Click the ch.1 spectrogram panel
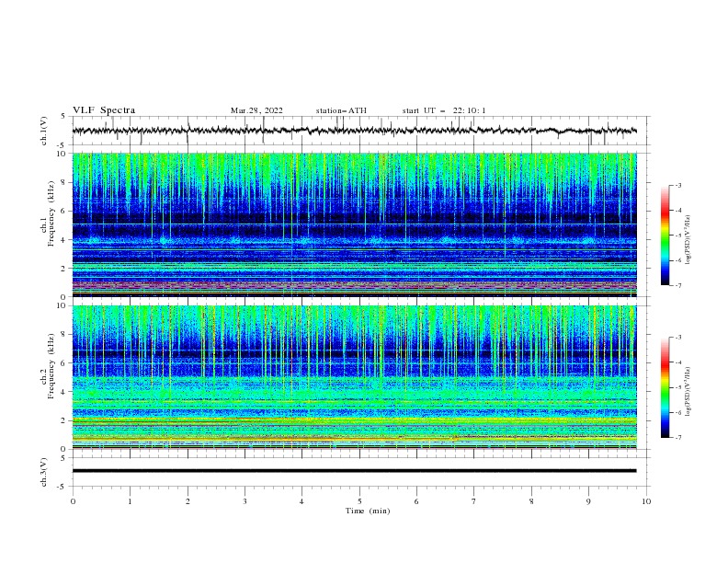The image size is (728, 563). coord(355,224)
